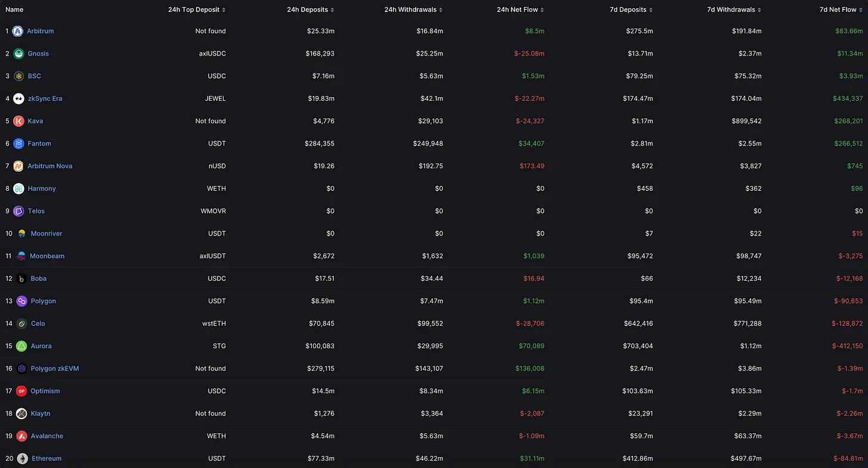Viewport: 868px width, 468px height.
Task: Sort by 24h Withdrawals column
Action: pyautogui.click(x=414, y=10)
